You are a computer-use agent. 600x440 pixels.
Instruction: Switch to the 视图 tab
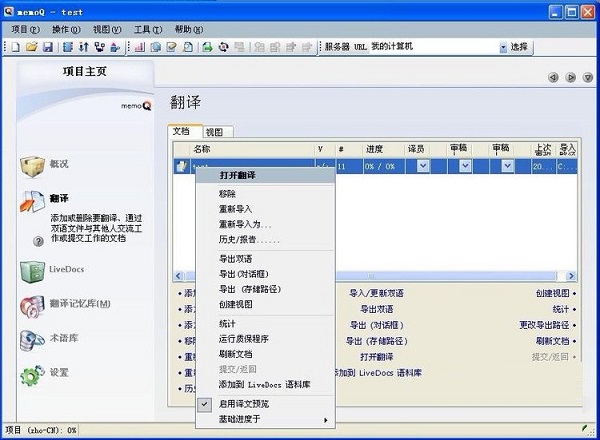(x=217, y=132)
